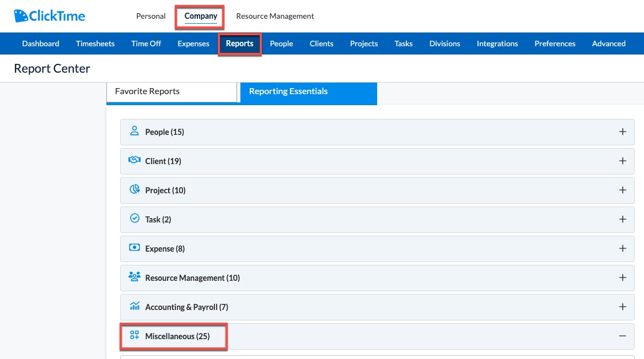Click the Miscellaneous (25) label
The width and height of the screenshot is (644, 359).
(x=178, y=336)
